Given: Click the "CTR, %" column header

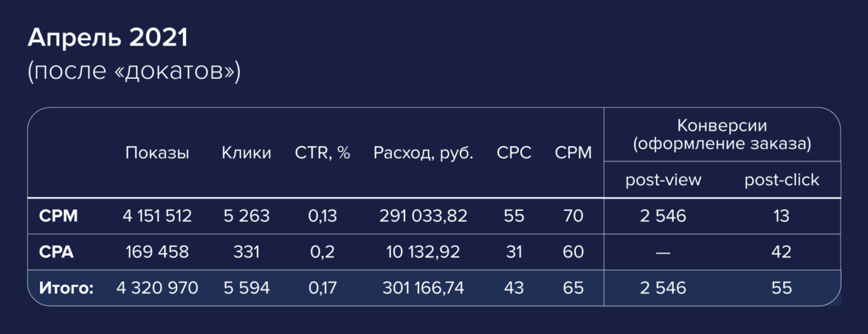Looking at the screenshot, I should (x=323, y=153).
